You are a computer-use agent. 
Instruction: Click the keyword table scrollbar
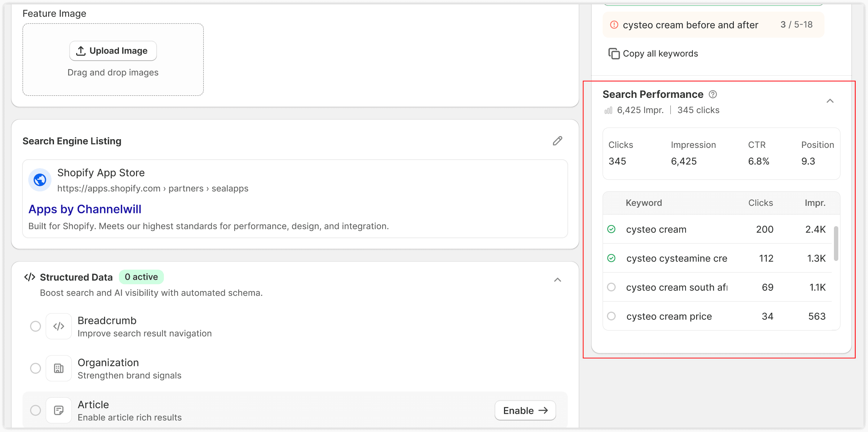pyautogui.click(x=836, y=244)
